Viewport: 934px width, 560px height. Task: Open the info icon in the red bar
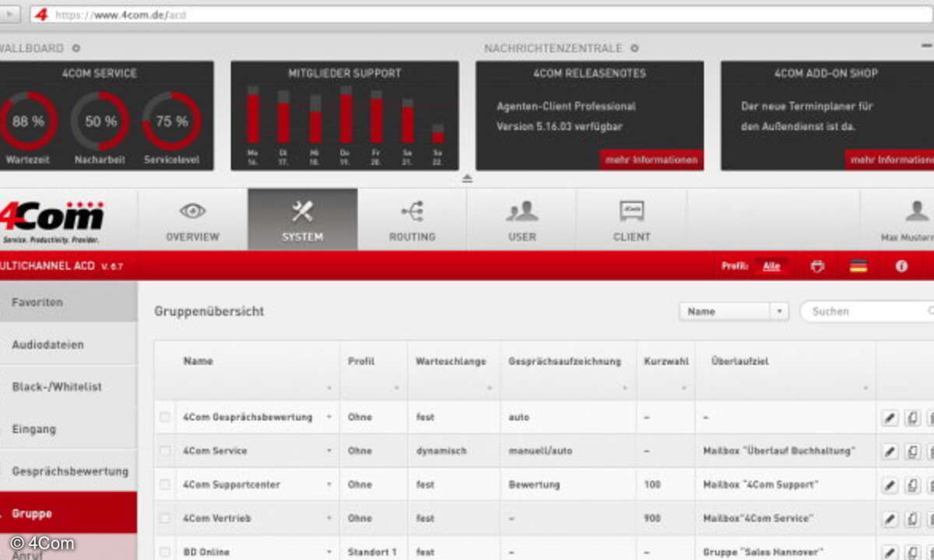coord(901,266)
